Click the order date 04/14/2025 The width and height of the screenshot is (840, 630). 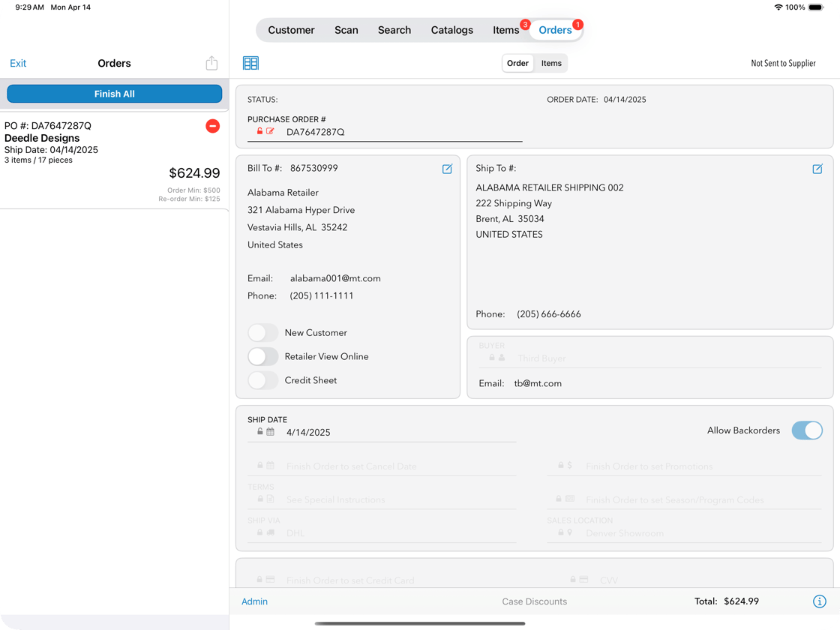[x=625, y=100]
